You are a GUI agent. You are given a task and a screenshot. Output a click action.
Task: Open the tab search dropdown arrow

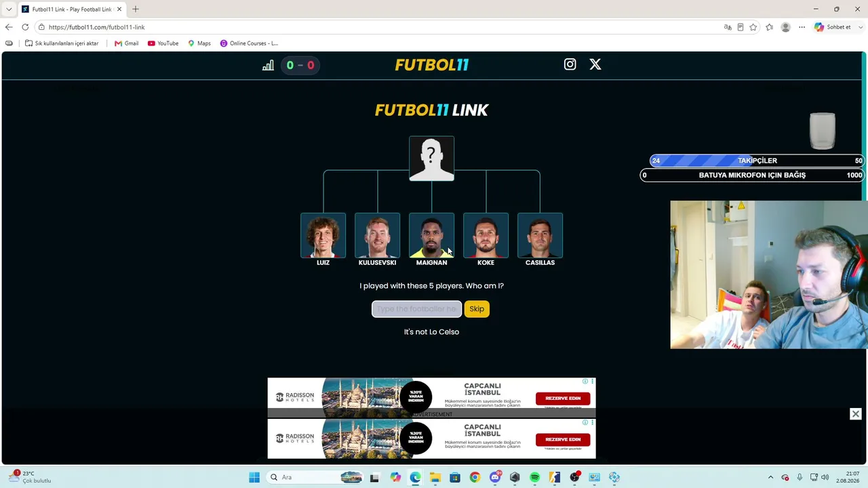9,9
